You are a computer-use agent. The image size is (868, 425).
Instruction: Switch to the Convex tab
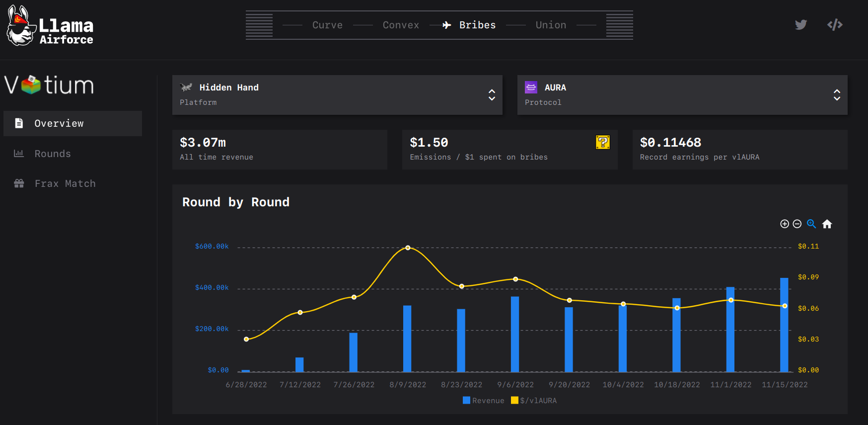[401, 25]
